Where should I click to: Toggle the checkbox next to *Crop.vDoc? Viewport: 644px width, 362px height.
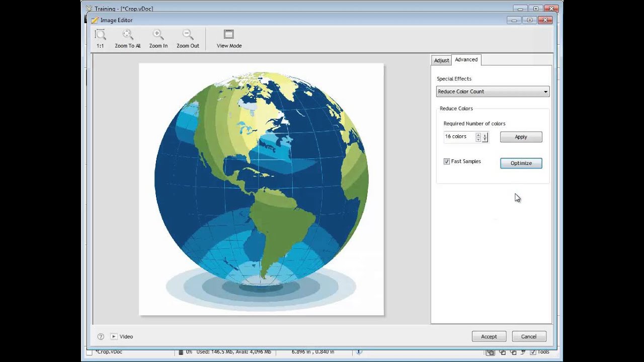point(89,352)
